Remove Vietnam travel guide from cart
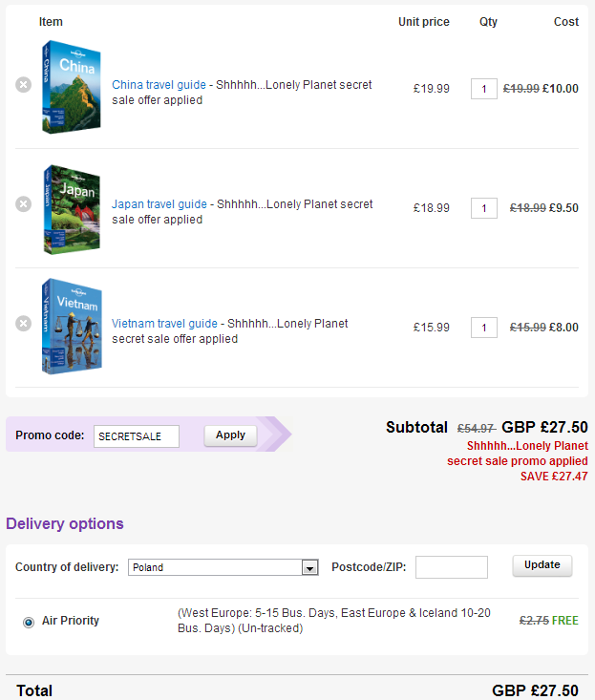Image resolution: width=595 pixels, height=700 pixels. pos(24,324)
